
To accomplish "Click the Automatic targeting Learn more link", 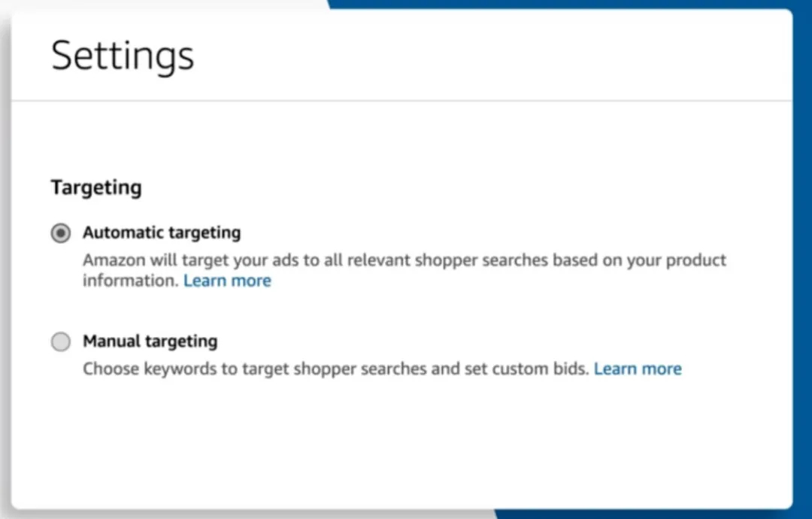I will (227, 280).
